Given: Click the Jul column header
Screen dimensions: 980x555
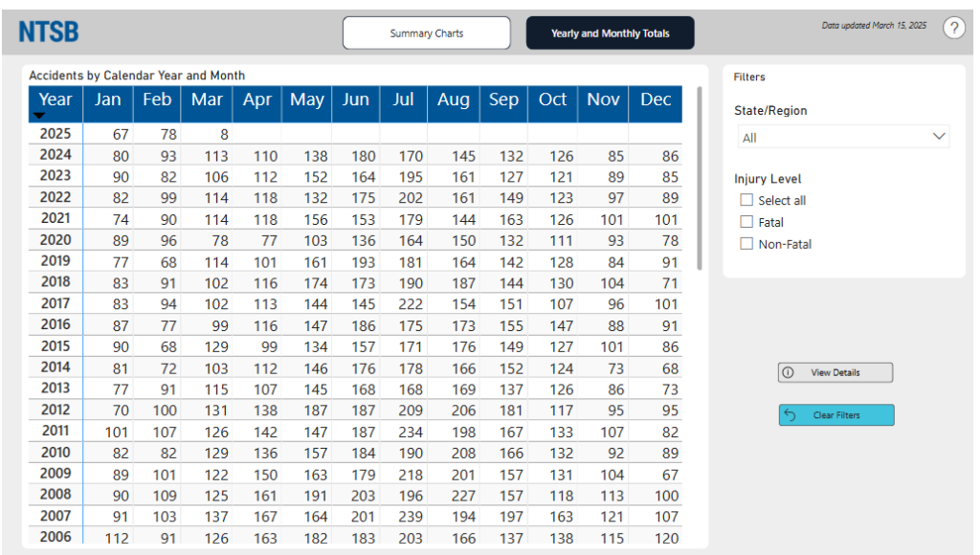Looking at the screenshot, I should [403, 100].
